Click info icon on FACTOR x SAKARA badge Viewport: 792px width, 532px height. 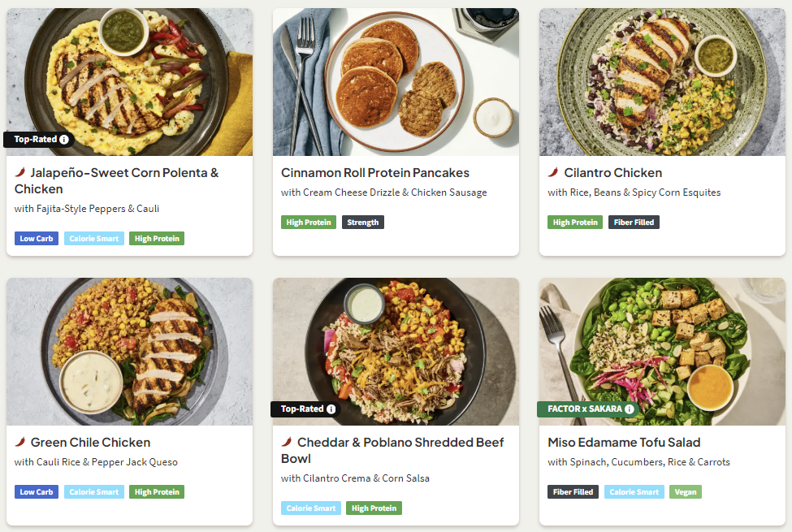point(629,409)
